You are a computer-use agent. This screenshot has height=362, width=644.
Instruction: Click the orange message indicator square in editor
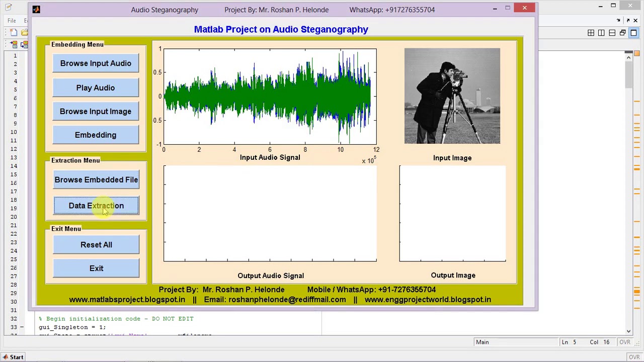tap(637, 54)
